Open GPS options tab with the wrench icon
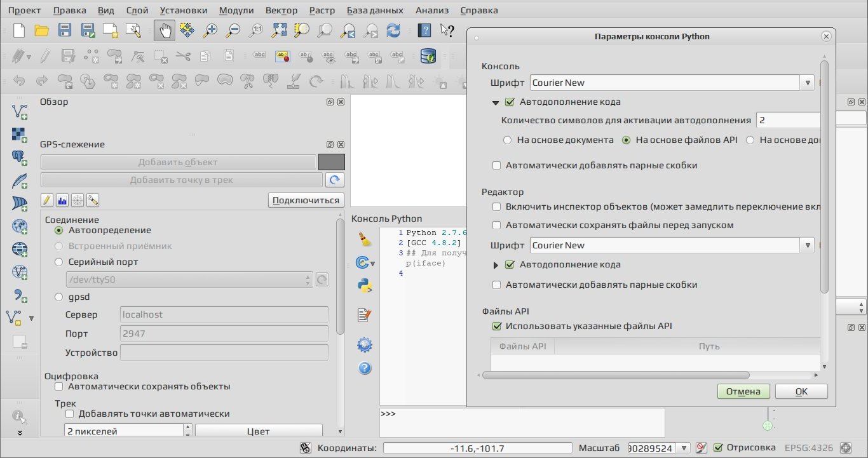The width and height of the screenshot is (868, 458). pos(93,200)
